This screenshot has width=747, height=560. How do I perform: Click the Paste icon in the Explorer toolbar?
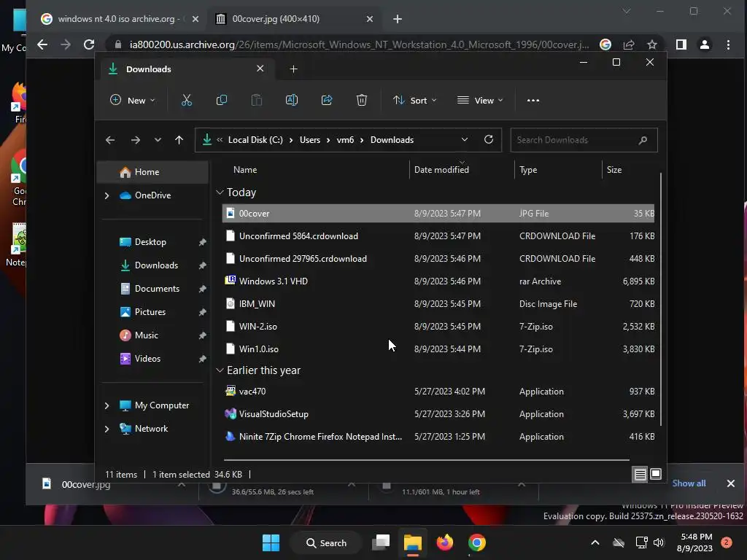(x=256, y=100)
